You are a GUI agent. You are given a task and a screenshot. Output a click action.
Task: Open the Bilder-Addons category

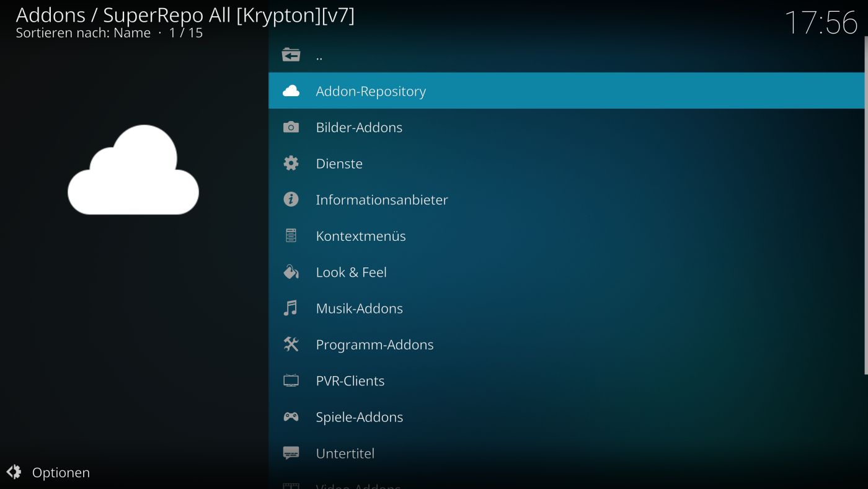(567, 127)
